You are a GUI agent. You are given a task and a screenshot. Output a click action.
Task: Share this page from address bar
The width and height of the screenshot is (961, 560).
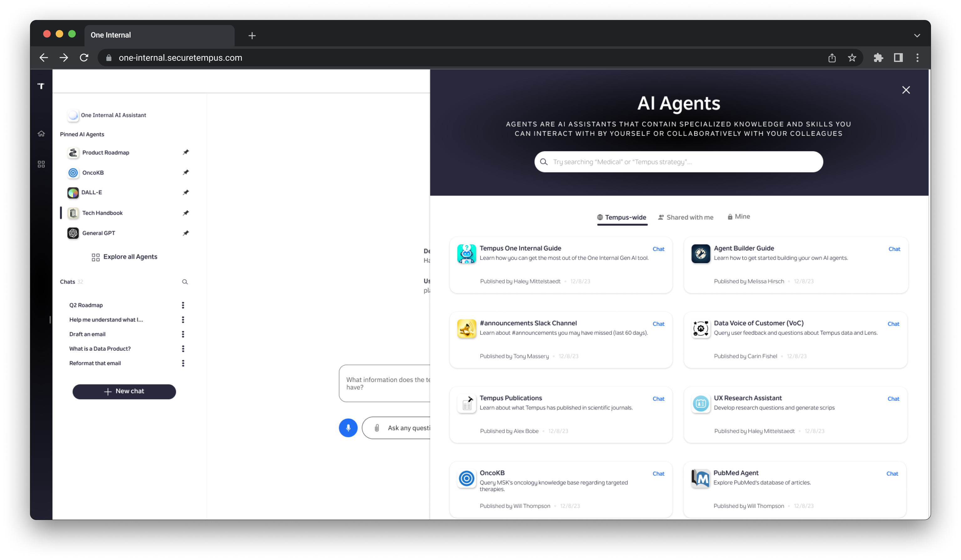(x=832, y=58)
